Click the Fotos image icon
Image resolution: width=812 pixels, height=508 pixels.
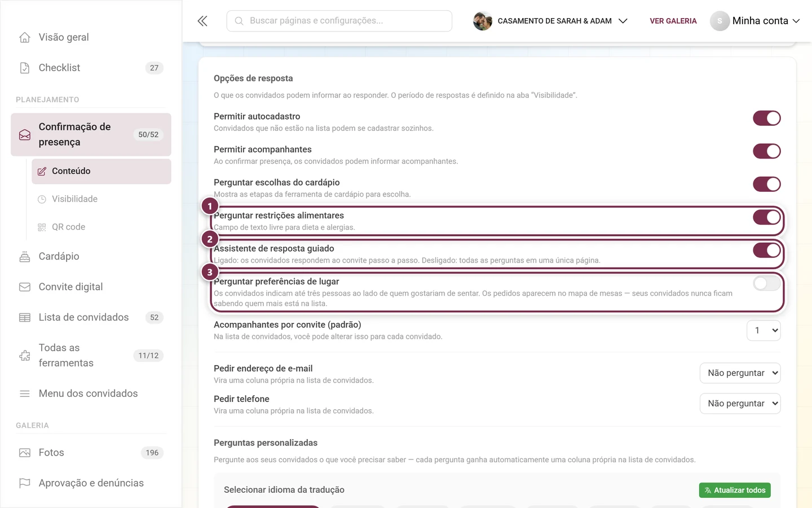click(25, 453)
